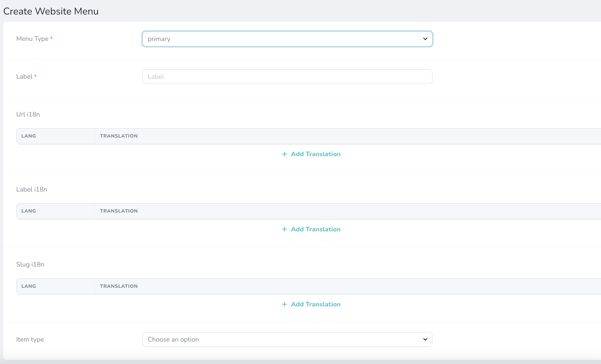Click chevron arrow of Item type select
Screen dimensions: 601x364
coord(425,339)
